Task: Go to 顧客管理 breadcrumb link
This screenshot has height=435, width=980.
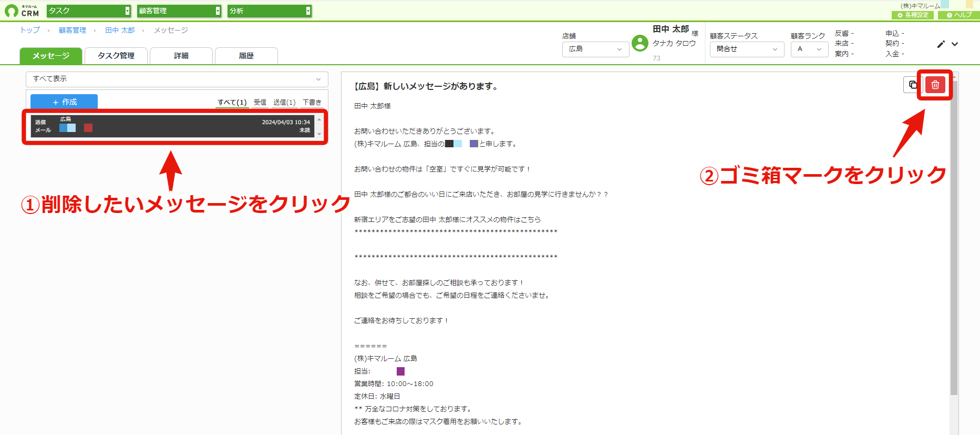Action: point(73,31)
